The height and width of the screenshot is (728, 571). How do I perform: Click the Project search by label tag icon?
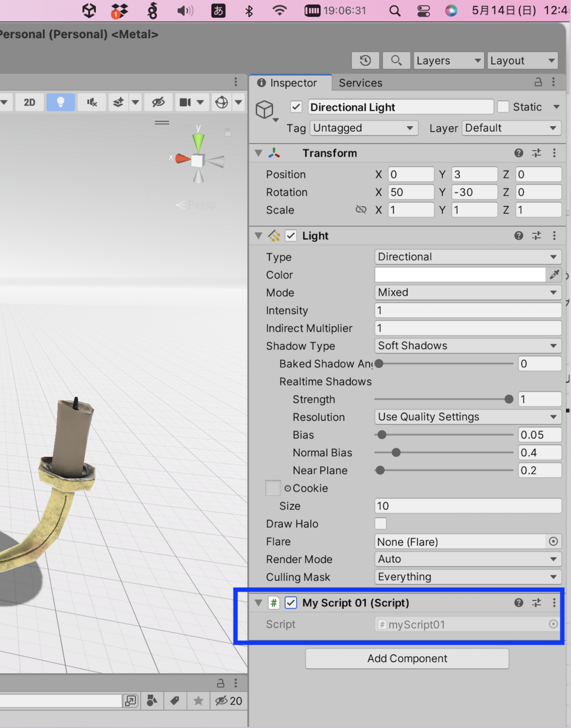click(x=175, y=701)
